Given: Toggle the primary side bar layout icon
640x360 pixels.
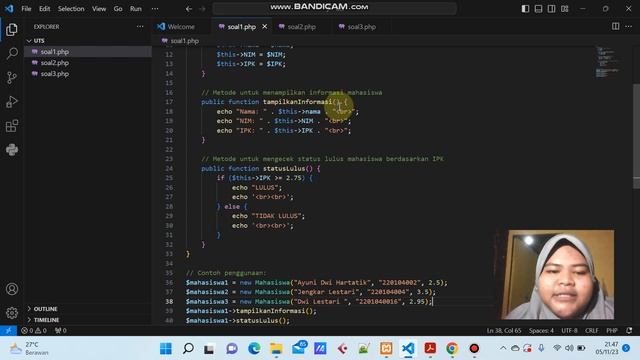Looking at the screenshot, I should tap(525, 9).
